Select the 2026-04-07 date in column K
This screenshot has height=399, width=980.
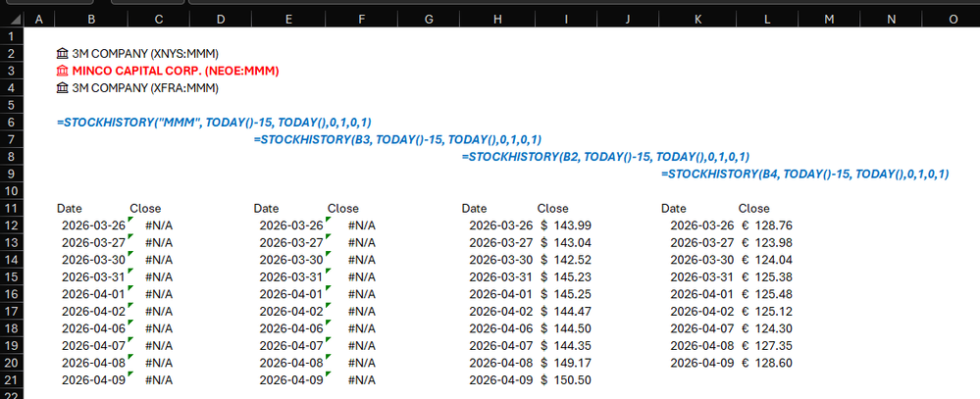click(697, 328)
